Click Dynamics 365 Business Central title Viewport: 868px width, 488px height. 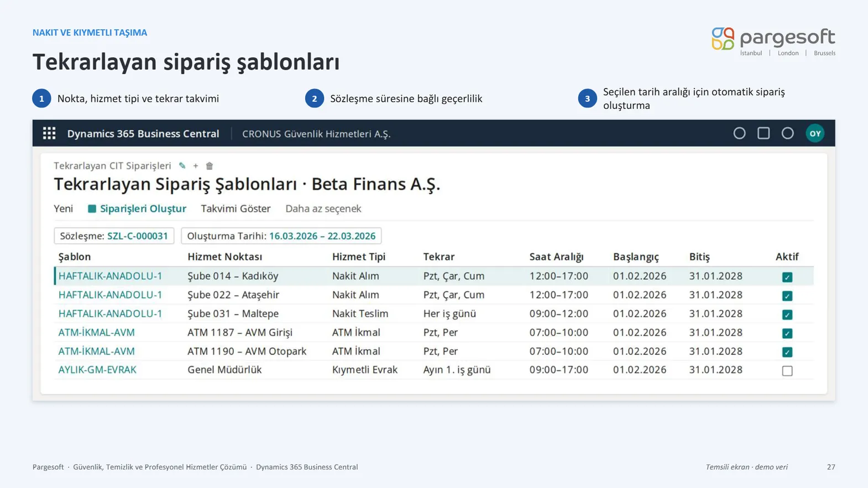coord(143,134)
